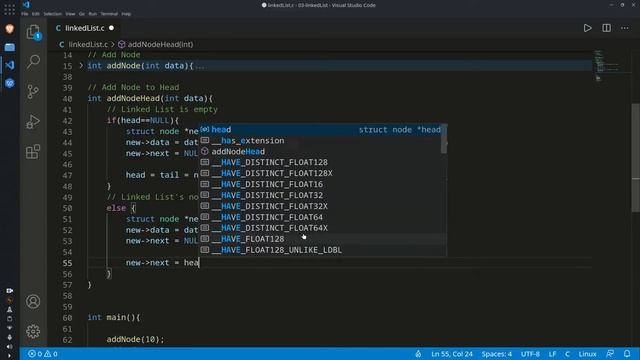The height and width of the screenshot is (360, 640).
Task: Click linkedList.c in the breadcrumb
Action: click(x=88, y=44)
